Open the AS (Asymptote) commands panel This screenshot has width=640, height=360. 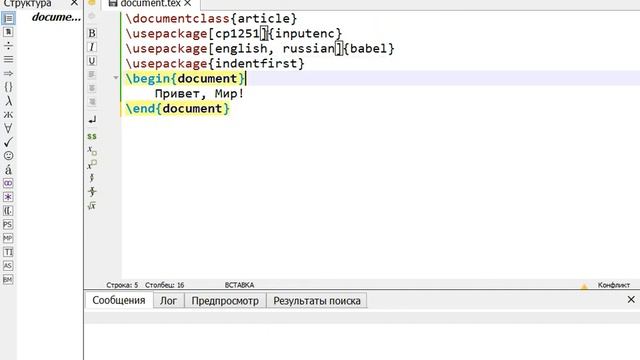[8, 266]
